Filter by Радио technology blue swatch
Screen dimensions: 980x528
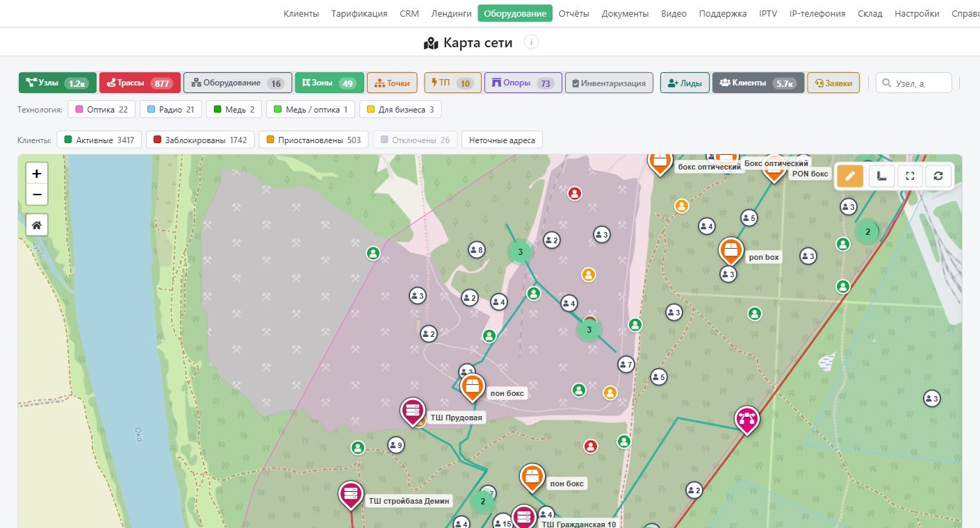pyautogui.click(x=171, y=109)
